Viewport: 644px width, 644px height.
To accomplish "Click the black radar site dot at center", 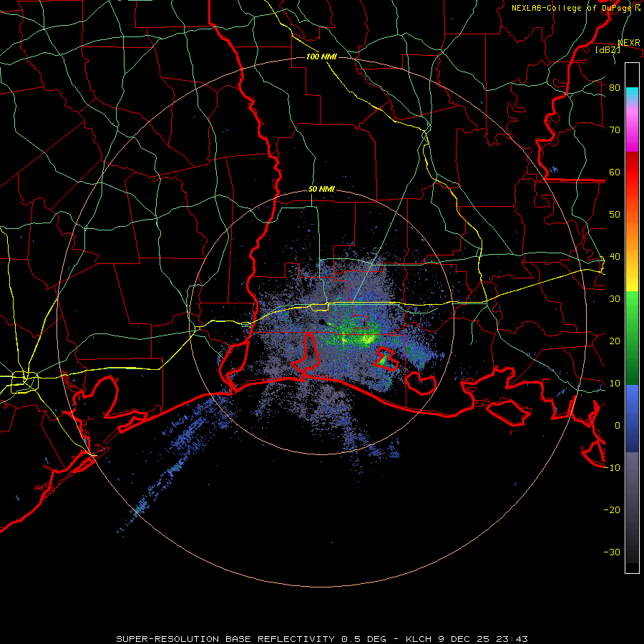I will 321,322.
